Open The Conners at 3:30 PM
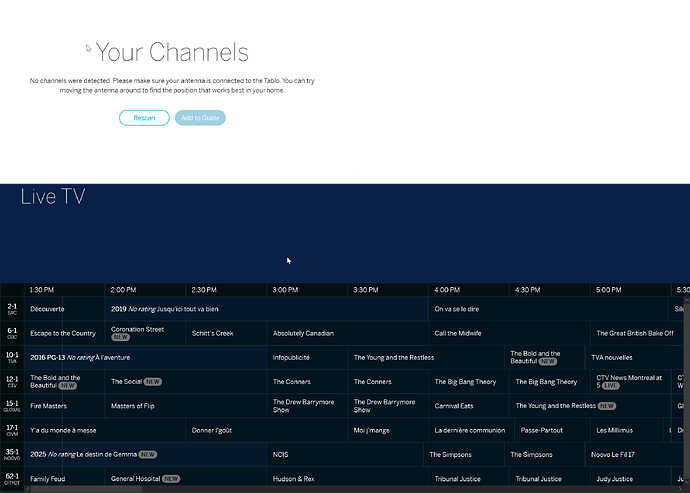Image resolution: width=690 pixels, height=493 pixels. pyautogui.click(x=388, y=382)
